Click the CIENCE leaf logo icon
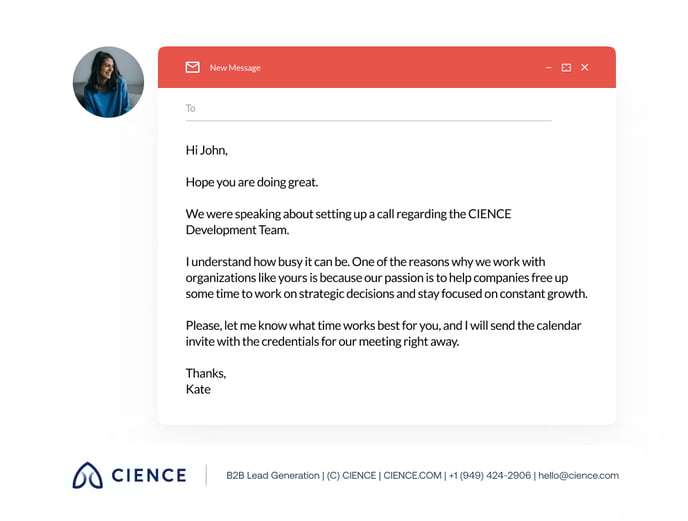Viewport: 688px width, 521px height. [88, 475]
